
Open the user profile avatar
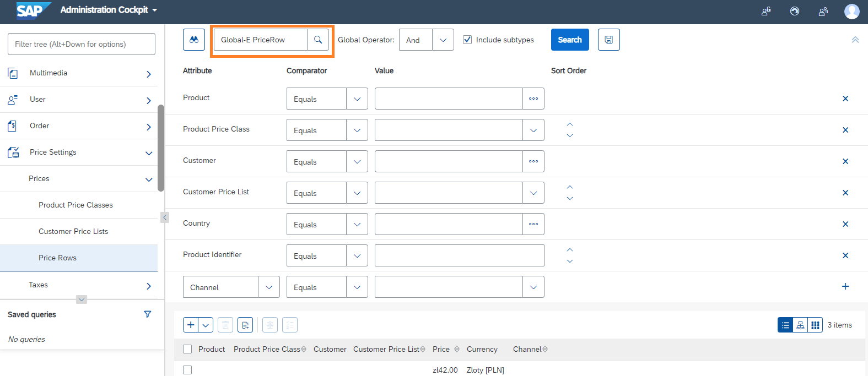pos(851,11)
